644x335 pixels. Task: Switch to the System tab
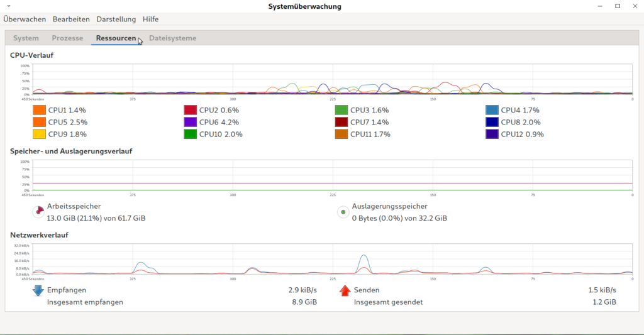(x=26, y=38)
